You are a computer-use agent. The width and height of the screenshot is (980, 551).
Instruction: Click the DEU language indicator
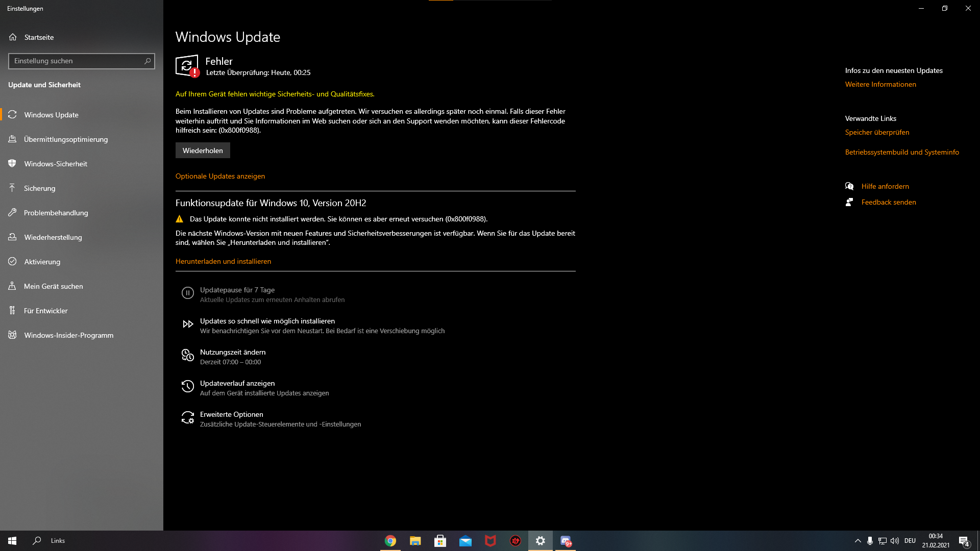coord(910,541)
